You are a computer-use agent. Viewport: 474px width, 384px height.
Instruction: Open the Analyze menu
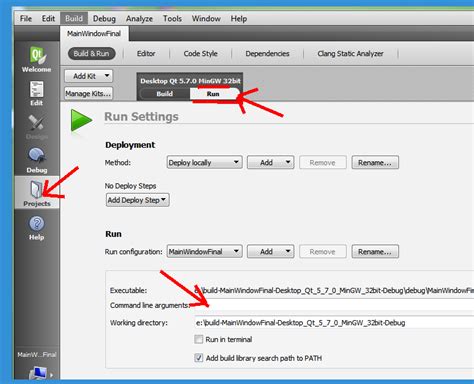click(x=139, y=19)
